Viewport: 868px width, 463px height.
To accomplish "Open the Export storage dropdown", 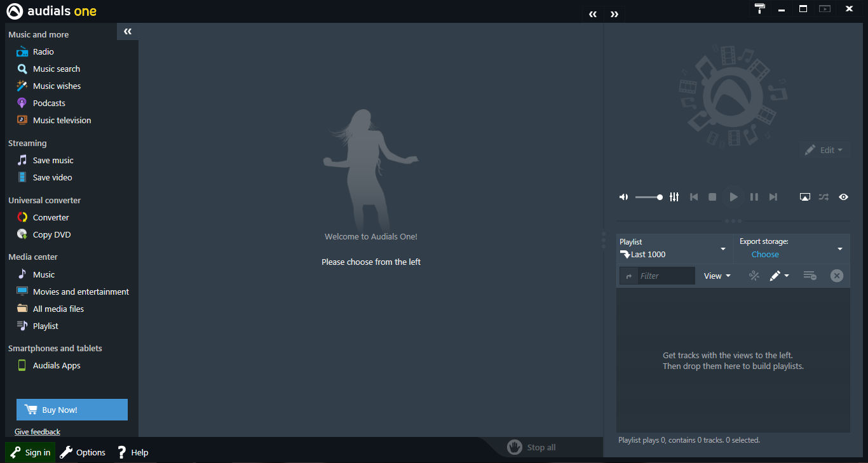I will (x=792, y=248).
